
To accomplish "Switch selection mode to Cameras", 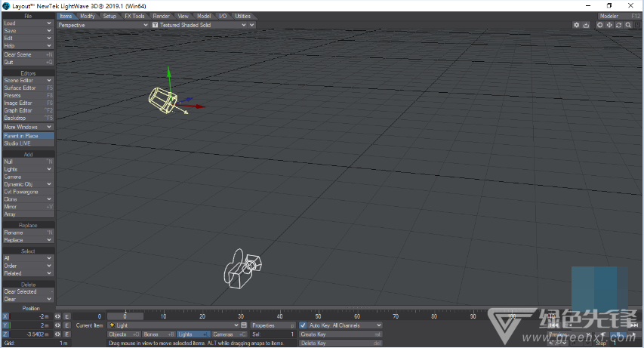I will pyautogui.click(x=230, y=334).
